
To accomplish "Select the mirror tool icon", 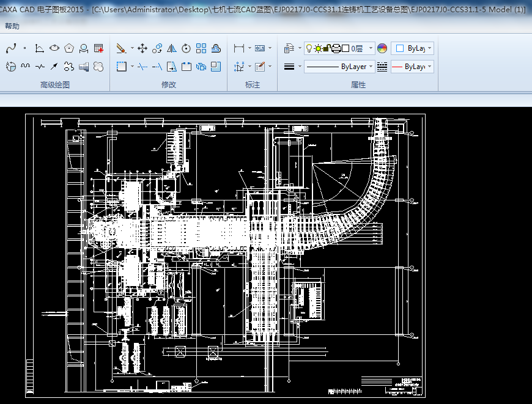I will (172, 48).
